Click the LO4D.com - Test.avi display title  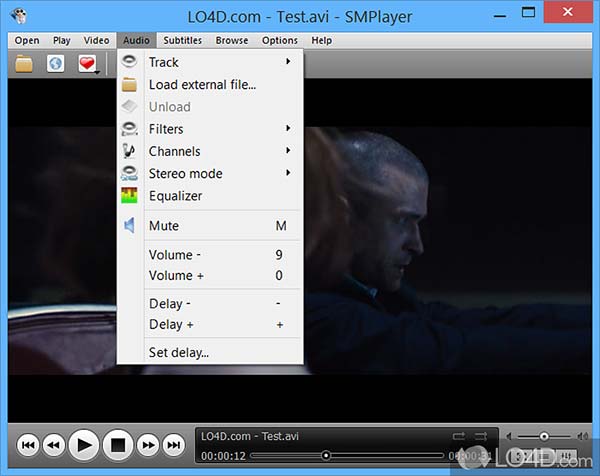250,436
